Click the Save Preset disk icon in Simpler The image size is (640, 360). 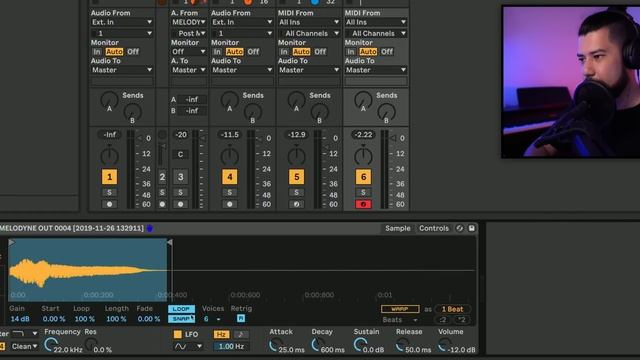tap(471, 228)
